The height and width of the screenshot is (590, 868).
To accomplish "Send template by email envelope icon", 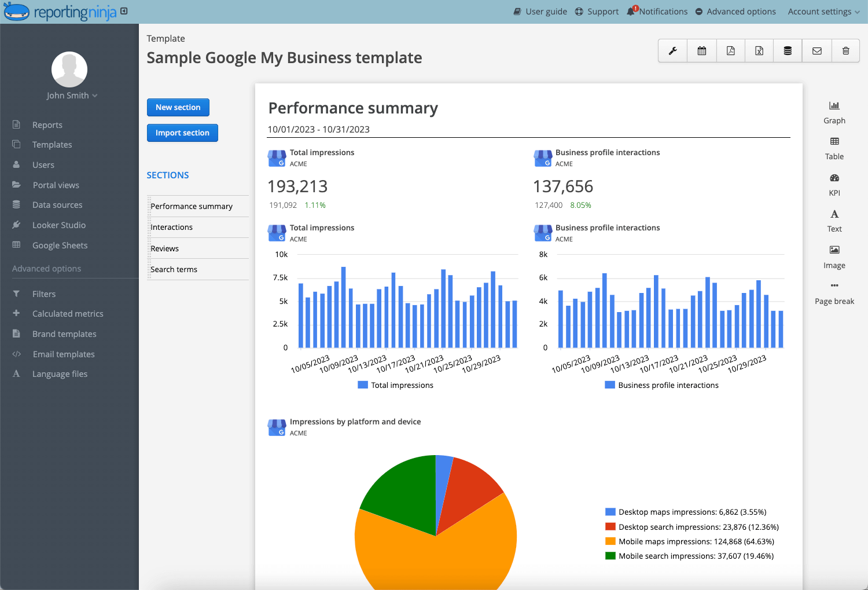I will [x=816, y=51].
